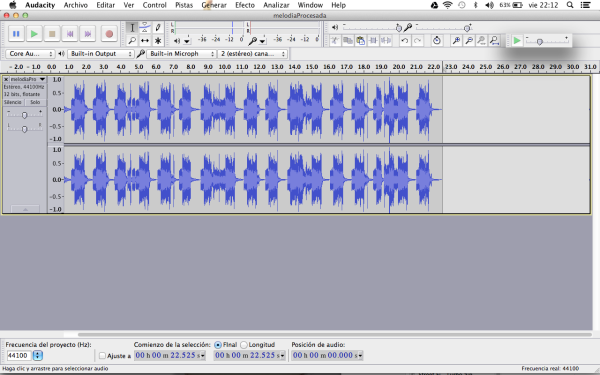Stop playback with the Stop button

52,34
